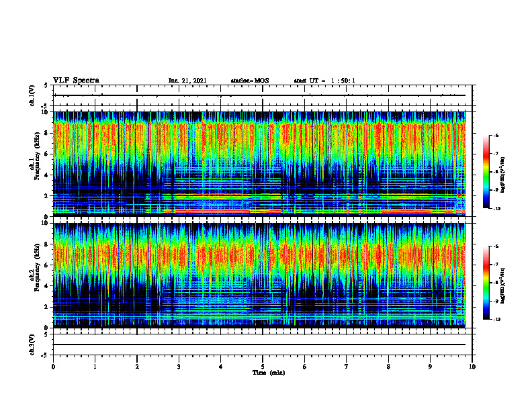Click the "ch.1(V)" axis label
This screenshot has height=411, width=532.
click(x=32, y=95)
